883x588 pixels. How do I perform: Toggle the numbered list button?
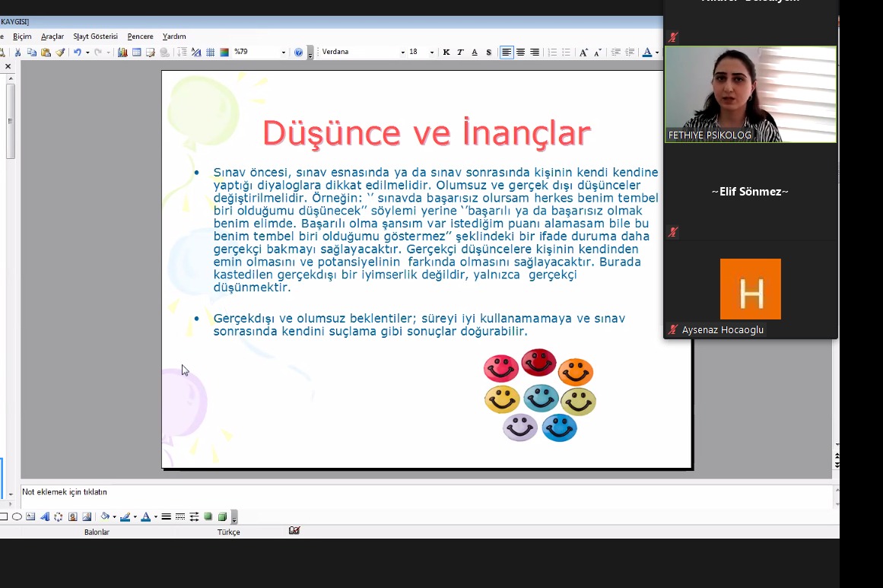552,52
